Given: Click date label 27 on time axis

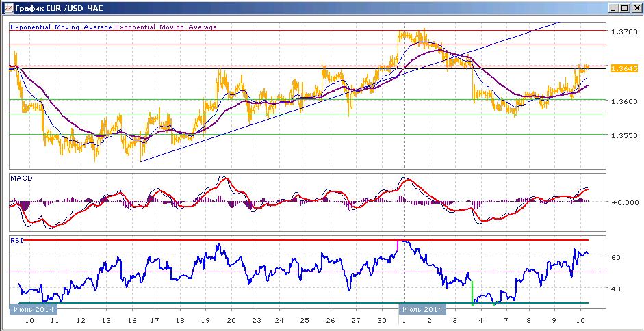Looking at the screenshot, I should point(356,320).
